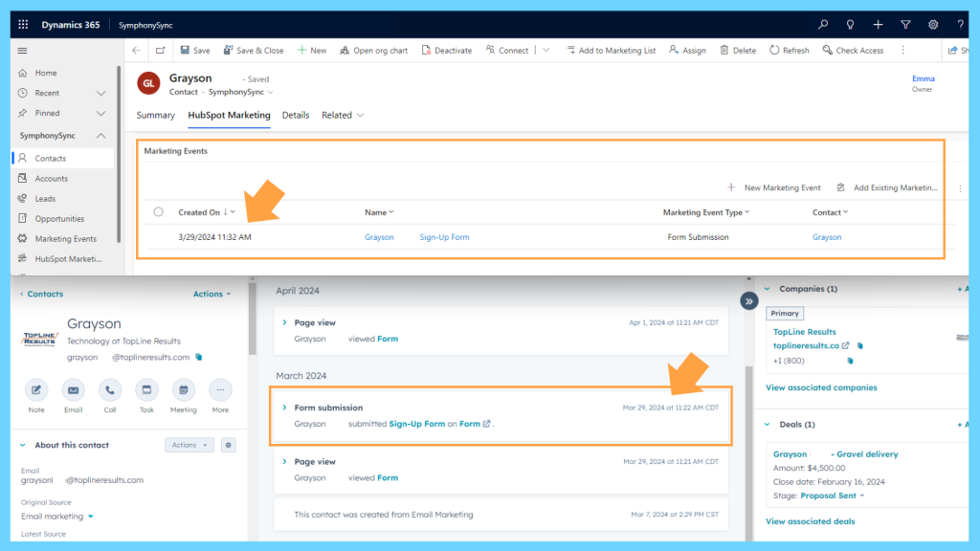
Task: Assign the contact to another user
Action: coord(687,50)
